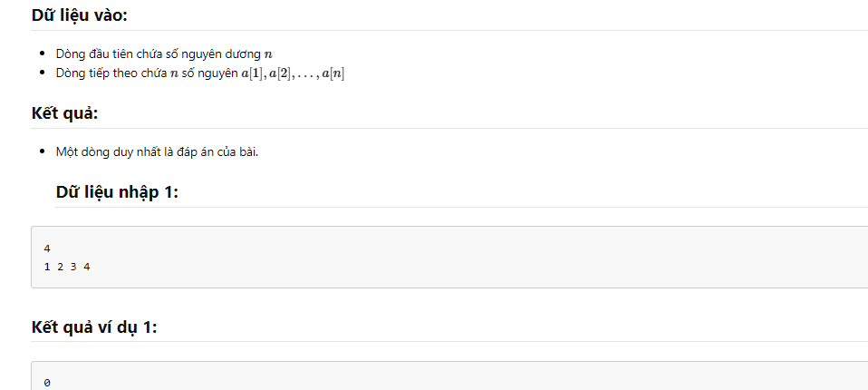868x390 pixels.
Task: Click the text "Dòng tiếp theo chứa"
Action: [x=111, y=73]
